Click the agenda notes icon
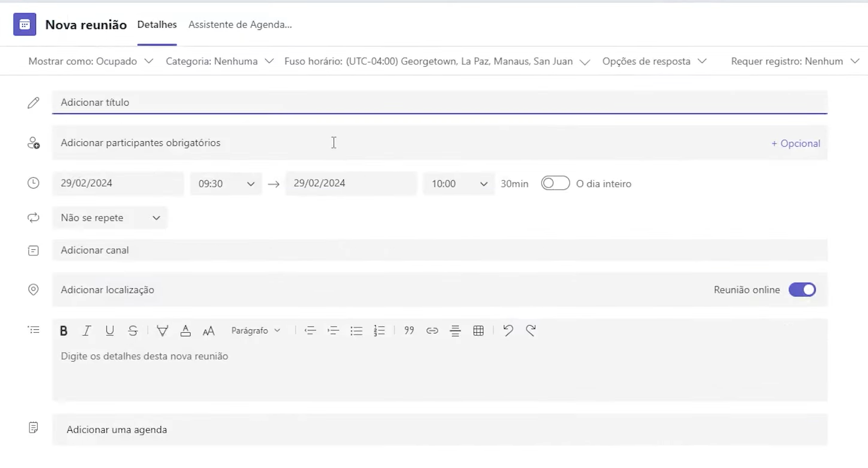This screenshot has width=868, height=468. coord(34,428)
